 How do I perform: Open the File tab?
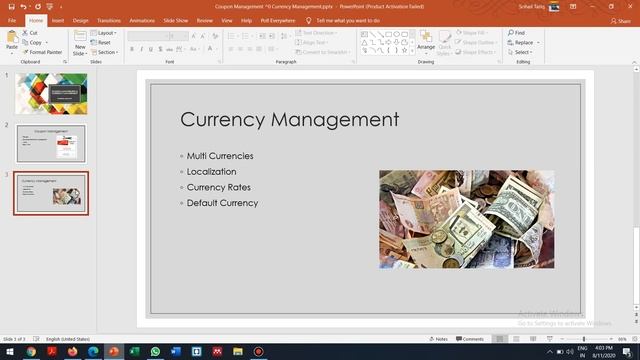(12, 20)
